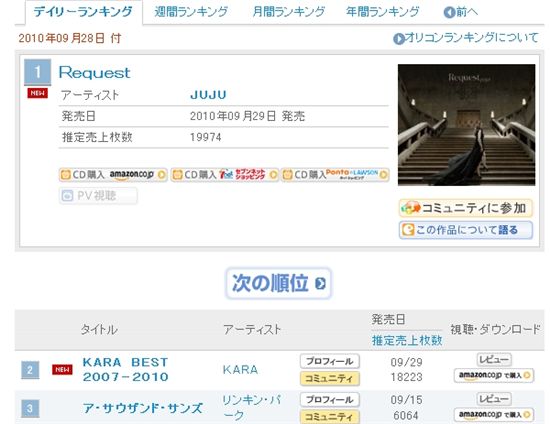Open the 年間ランキング tab
Screen dimensions: 550x424
(x=383, y=12)
